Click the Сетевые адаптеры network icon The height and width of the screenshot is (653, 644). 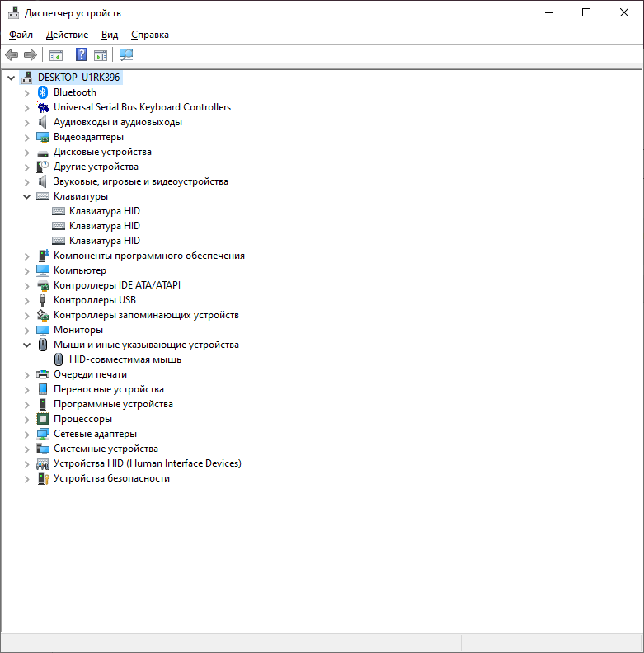click(x=43, y=434)
